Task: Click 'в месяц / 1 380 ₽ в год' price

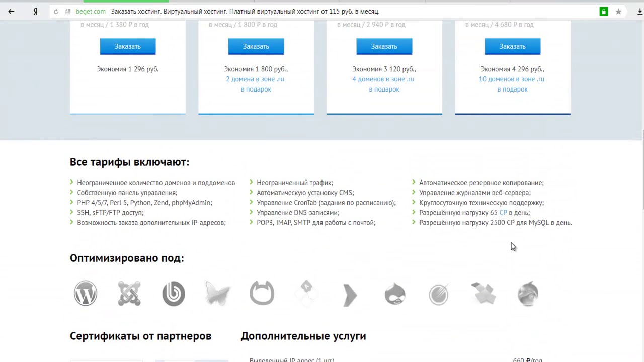Action: [115, 24]
